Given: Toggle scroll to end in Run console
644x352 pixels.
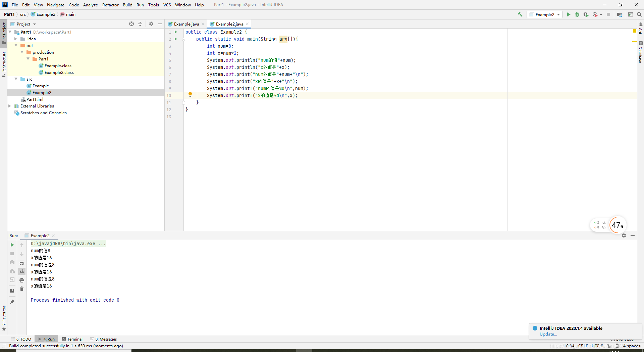Looking at the screenshot, I should (22, 271).
